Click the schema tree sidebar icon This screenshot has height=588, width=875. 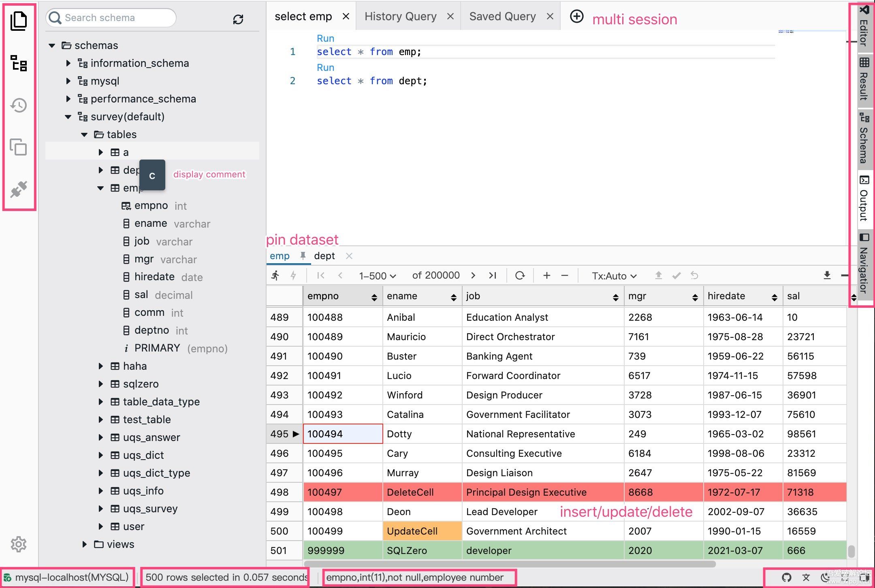pyautogui.click(x=19, y=64)
